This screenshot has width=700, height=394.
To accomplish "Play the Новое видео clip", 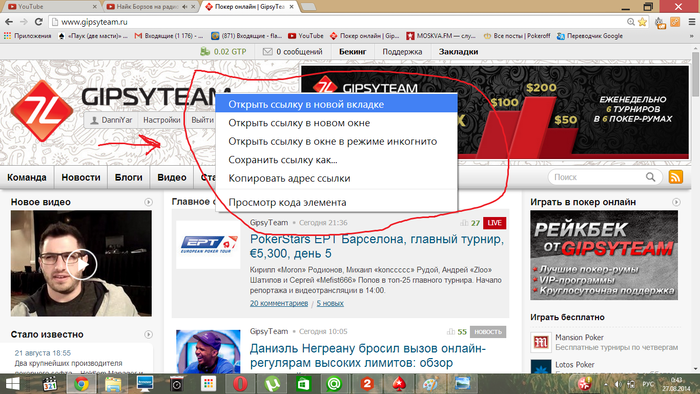I will [82, 264].
